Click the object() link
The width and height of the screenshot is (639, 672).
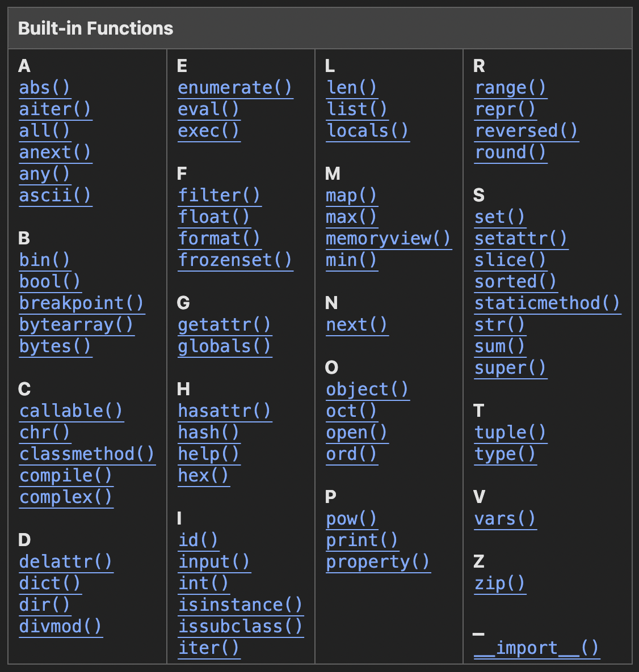coord(367,390)
